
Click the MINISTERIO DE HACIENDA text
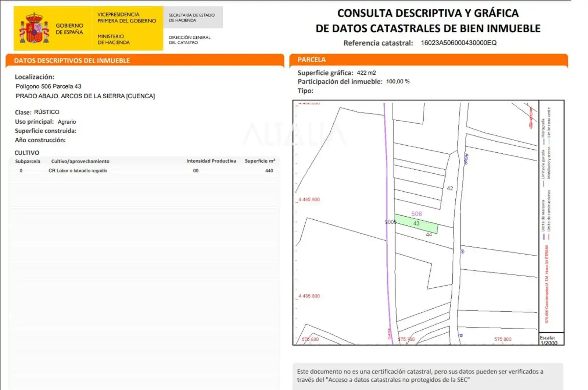114,39
